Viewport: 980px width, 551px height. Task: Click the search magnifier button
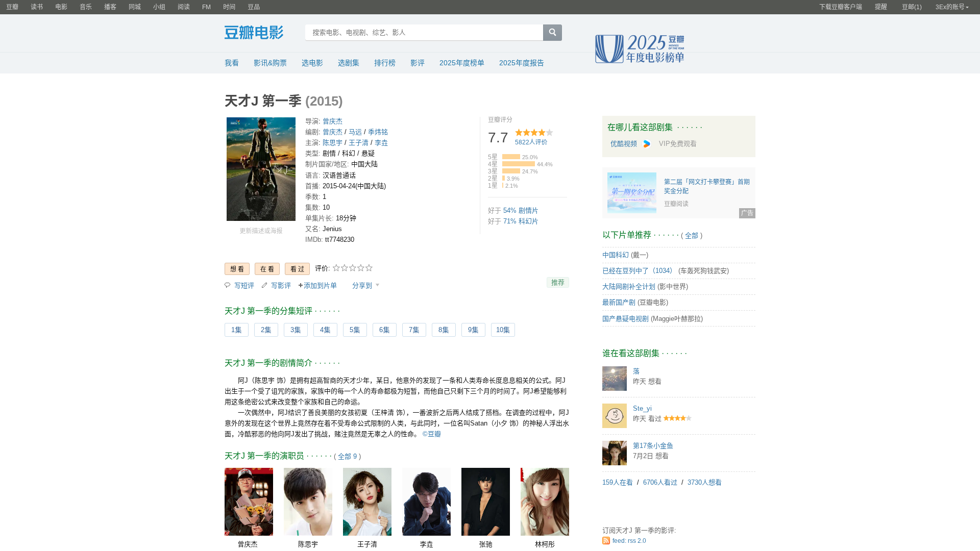pos(552,33)
